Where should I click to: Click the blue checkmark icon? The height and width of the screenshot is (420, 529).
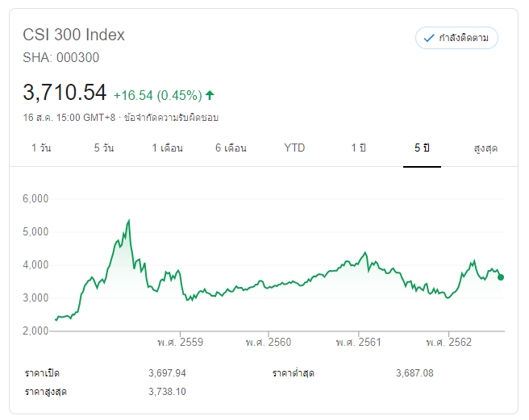pyautogui.click(x=429, y=38)
